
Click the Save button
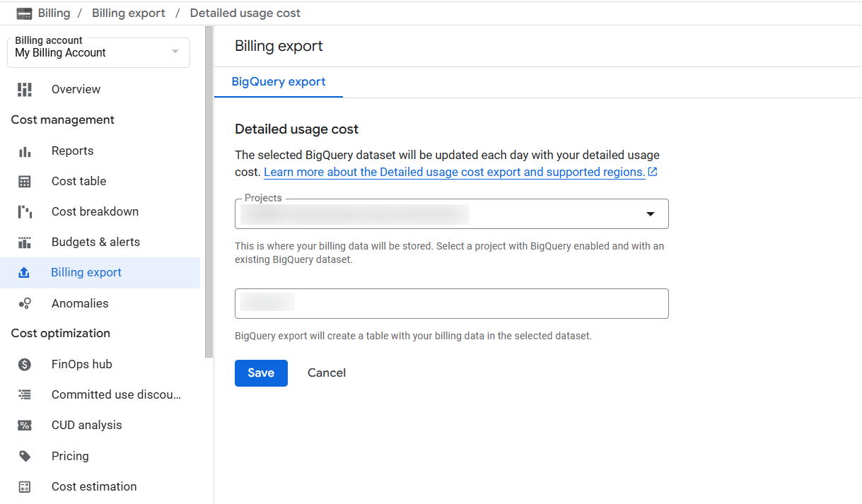coord(261,373)
